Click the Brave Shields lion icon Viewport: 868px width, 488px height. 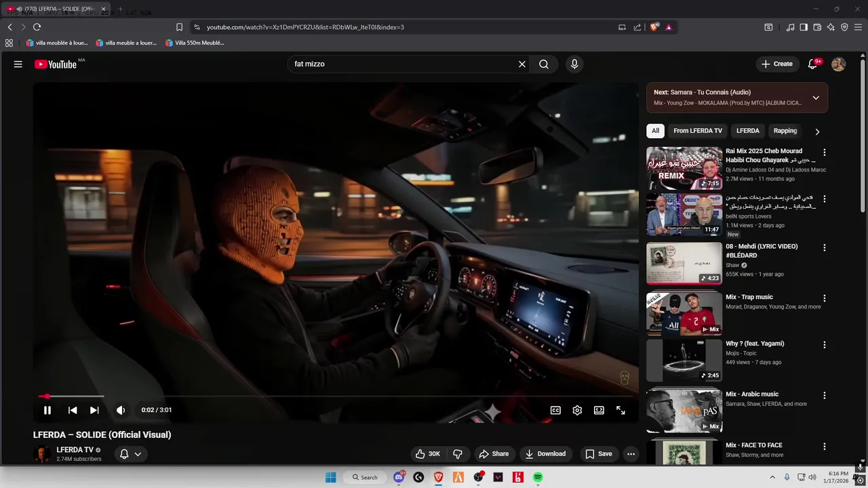[654, 27]
